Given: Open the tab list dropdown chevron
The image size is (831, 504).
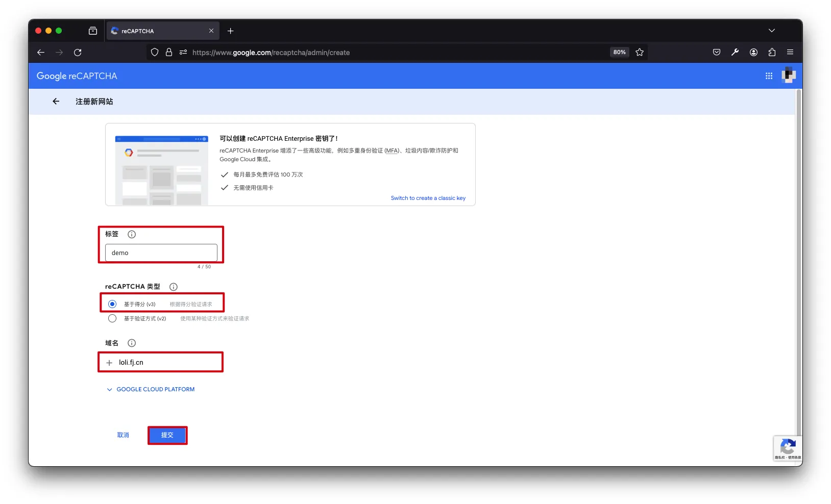Looking at the screenshot, I should click(771, 31).
